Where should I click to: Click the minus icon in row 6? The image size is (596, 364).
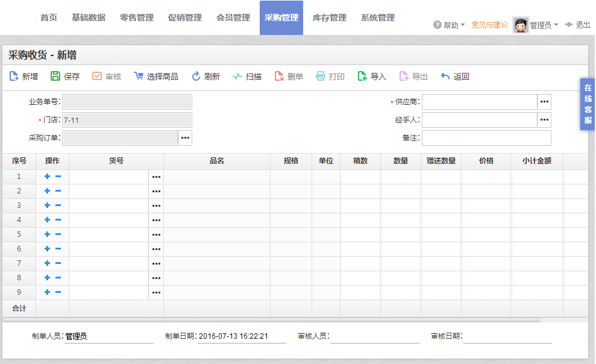pyautogui.click(x=58, y=248)
